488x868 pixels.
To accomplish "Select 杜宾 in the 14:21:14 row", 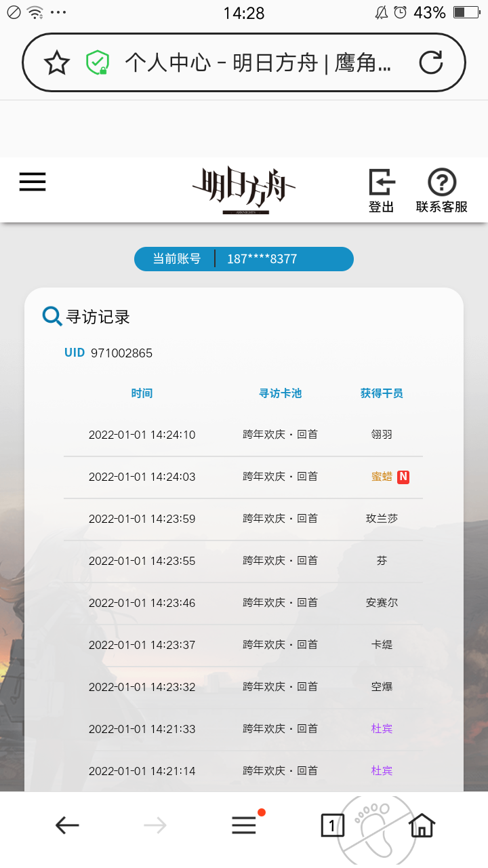I will click(382, 771).
